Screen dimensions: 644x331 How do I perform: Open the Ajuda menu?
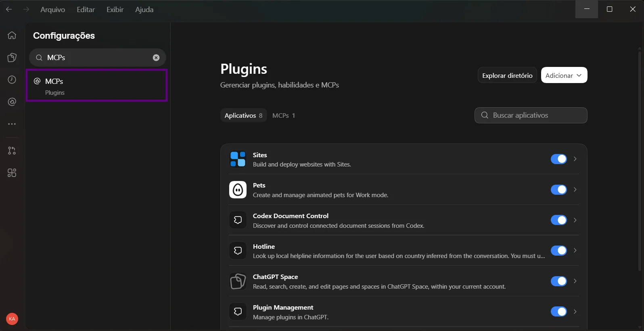[x=144, y=9]
